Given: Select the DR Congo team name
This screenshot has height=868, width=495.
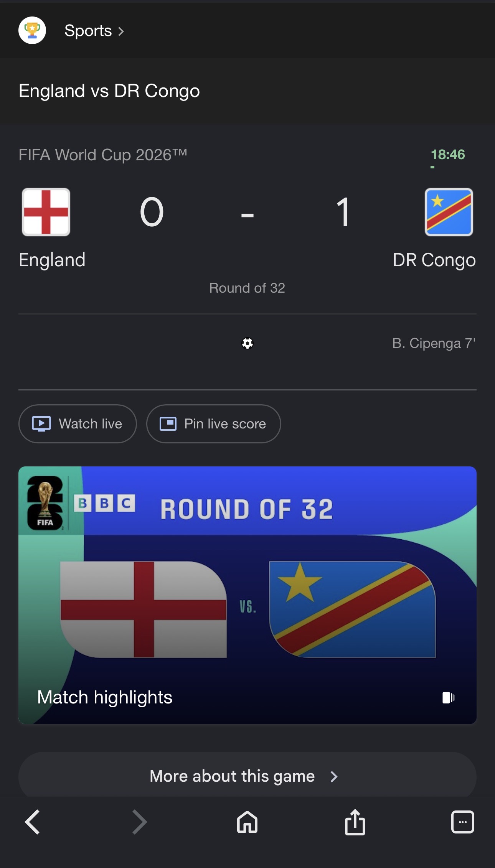Looking at the screenshot, I should click(x=434, y=260).
